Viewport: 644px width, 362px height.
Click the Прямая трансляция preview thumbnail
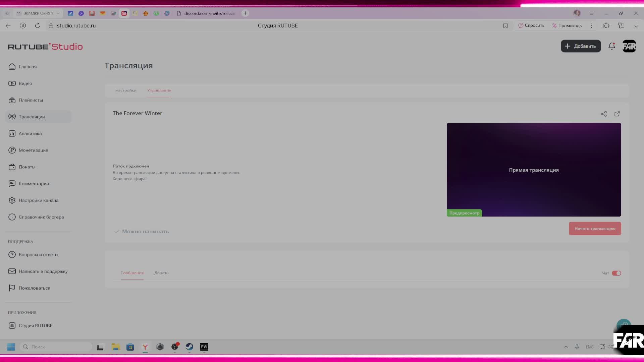pos(534,170)
